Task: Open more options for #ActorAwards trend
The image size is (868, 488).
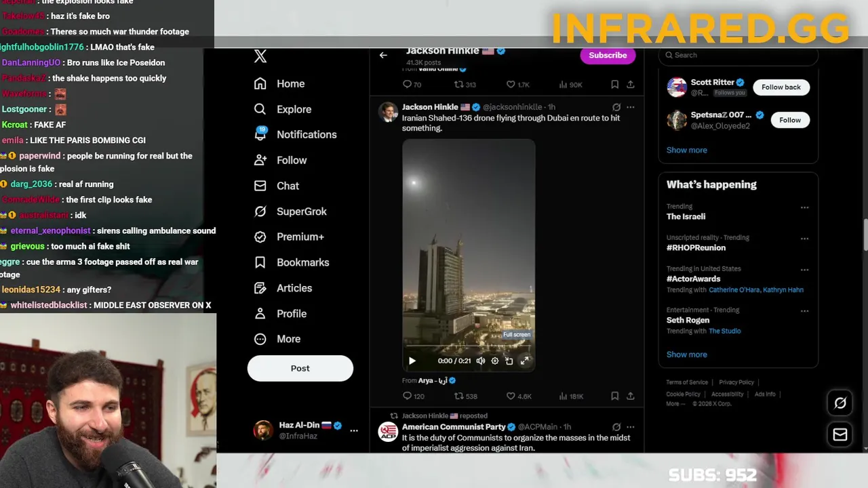Action: click(804, 270)
